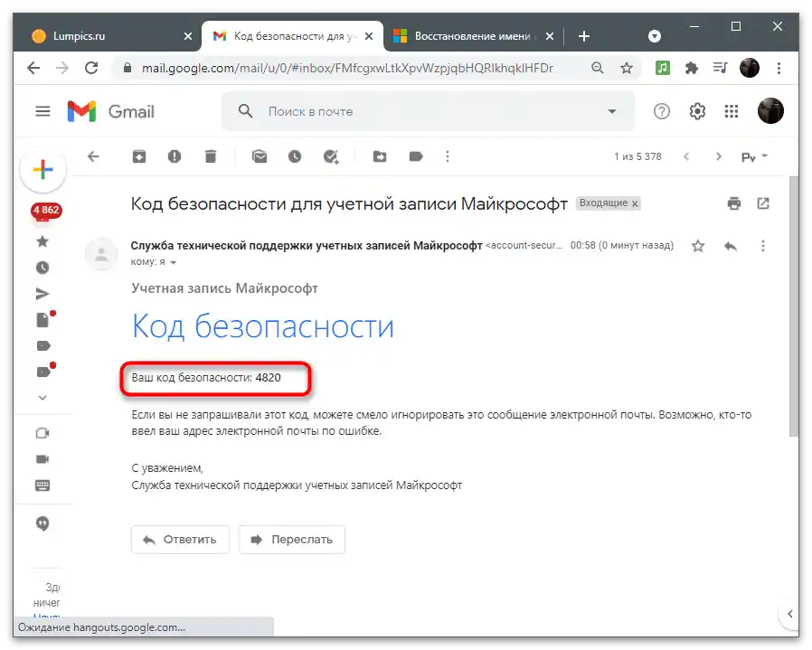Open Gmail support help icon

coord(661,111)
